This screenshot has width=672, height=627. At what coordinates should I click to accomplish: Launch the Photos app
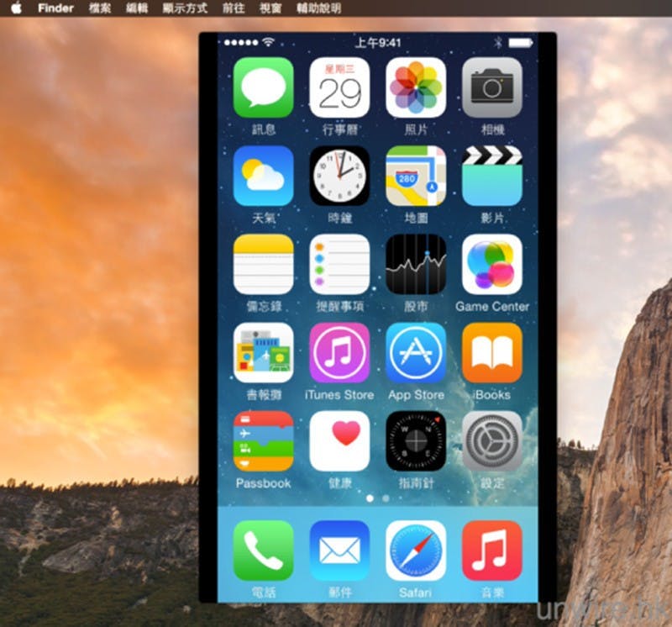tap(416, 87)
